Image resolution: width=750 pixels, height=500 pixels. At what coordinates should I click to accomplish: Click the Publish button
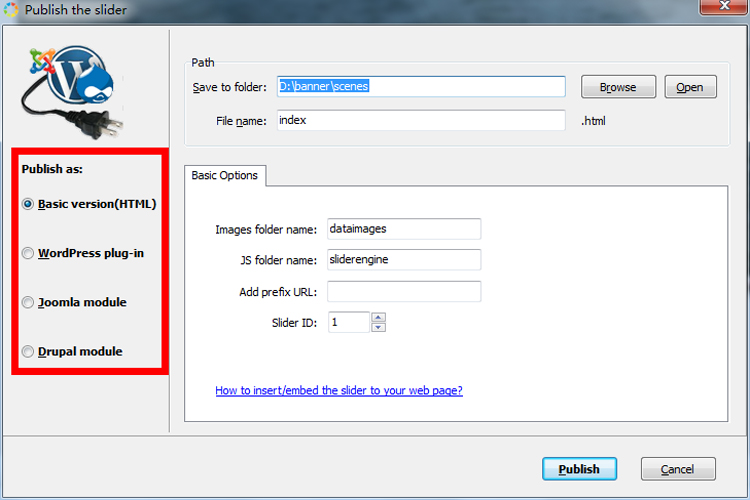(579, 469)
